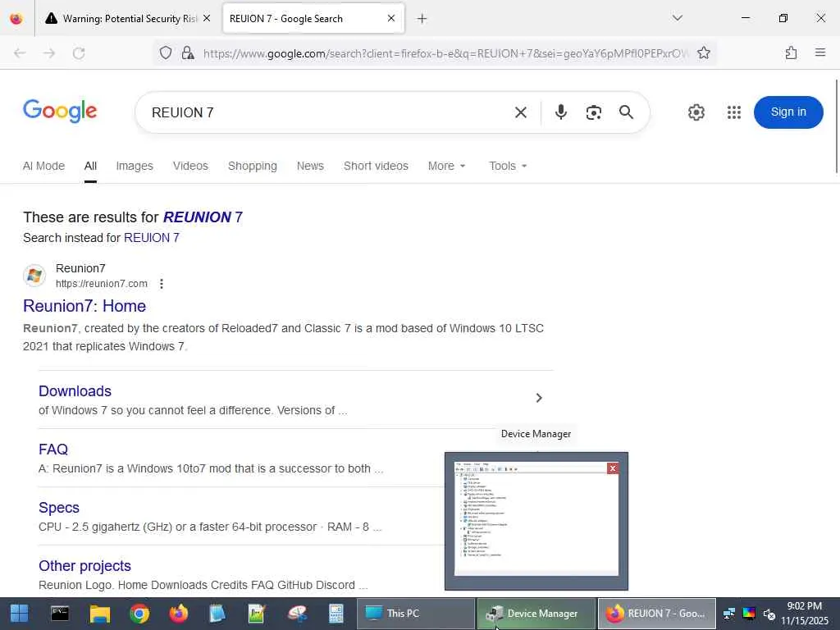Image resolution: width=840 pixels, height=630 pixels.
Task: Click the colorful display tray icon
Action: tap(749, 614)
